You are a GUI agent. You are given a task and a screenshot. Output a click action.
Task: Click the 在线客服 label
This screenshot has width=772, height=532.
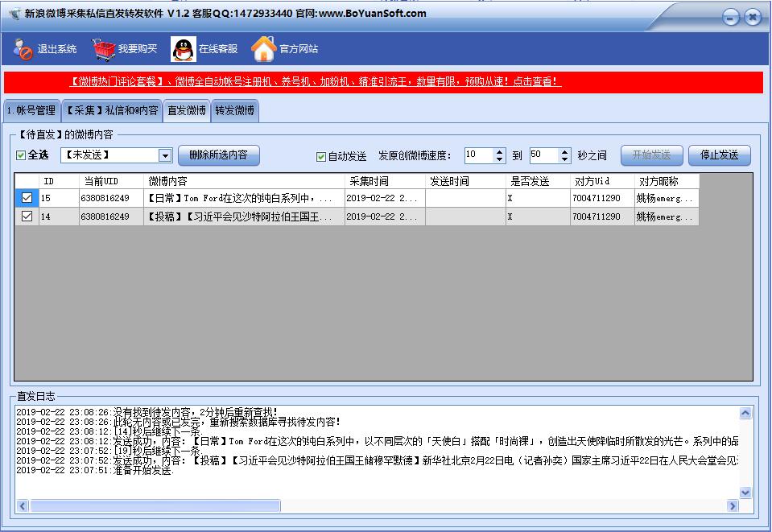(x=218, y=49)
